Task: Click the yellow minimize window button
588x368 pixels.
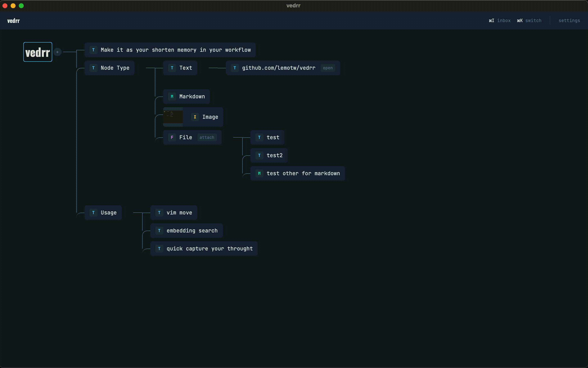Action: tap(13, 6)
